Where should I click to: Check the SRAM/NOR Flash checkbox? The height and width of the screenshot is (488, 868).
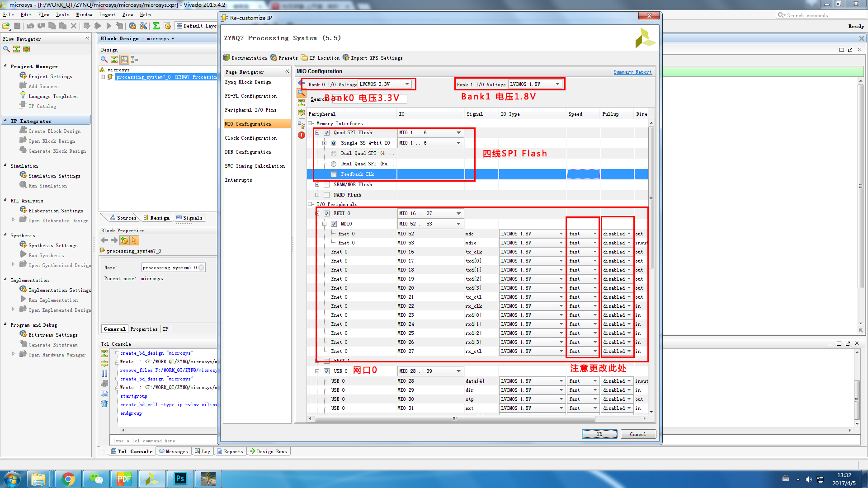pyautogui.click(x=326, y=185)
